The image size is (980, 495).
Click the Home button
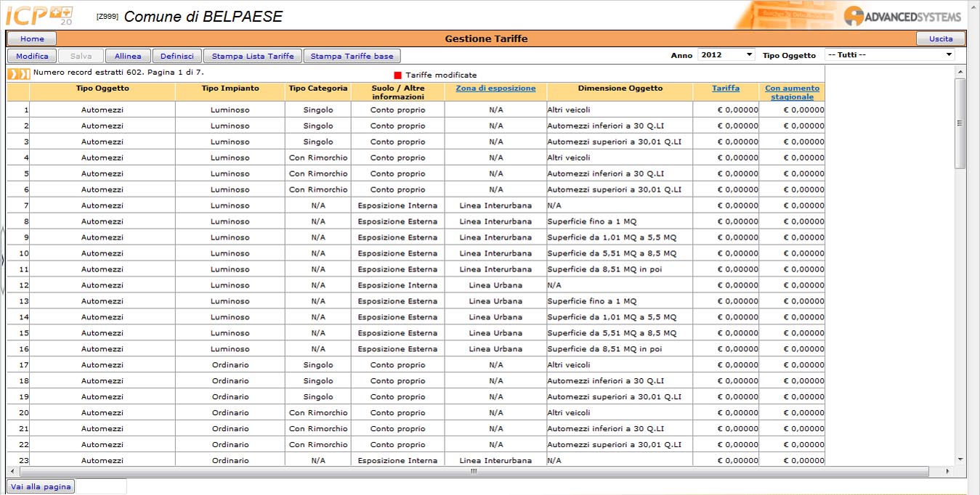pyautogui.click(x=32, y=38)
